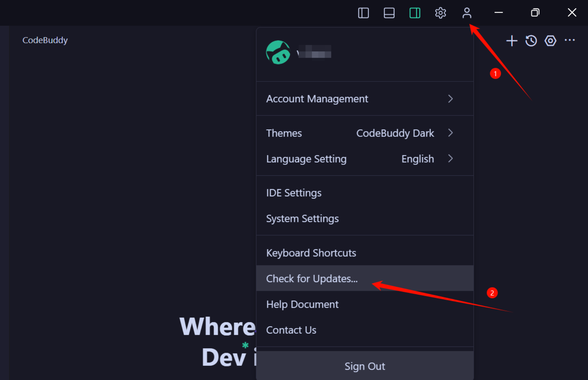Open the CodeBuddy Dark theme selector
Image resolution: width=588 pixels, height=380 pixels.
[x=395, y=133]
